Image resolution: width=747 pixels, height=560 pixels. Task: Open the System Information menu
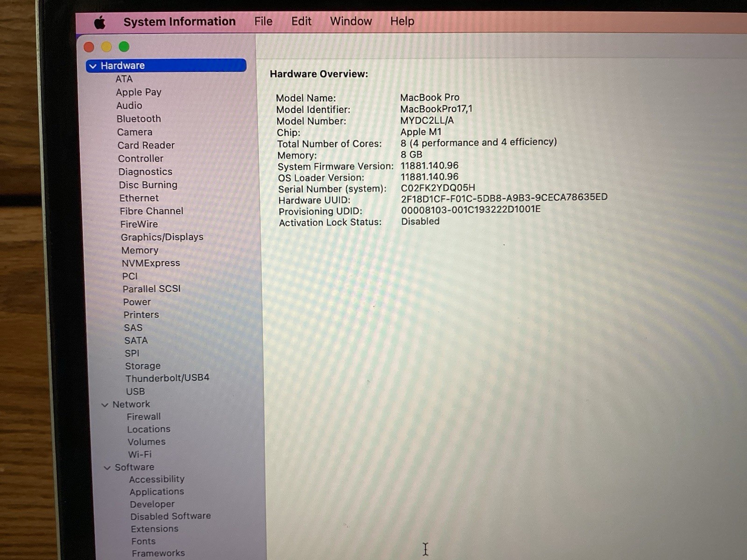pos(179,21)
